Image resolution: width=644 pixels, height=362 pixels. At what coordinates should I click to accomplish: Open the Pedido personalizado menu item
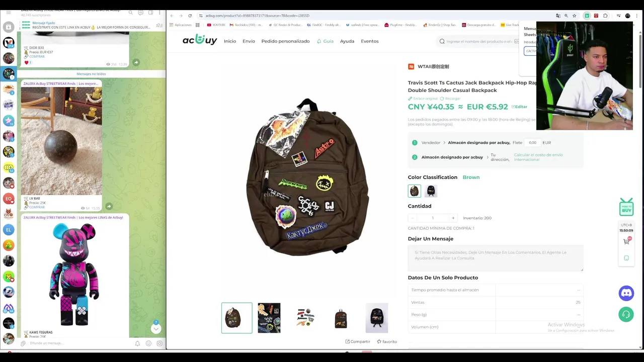click(285, 41)
